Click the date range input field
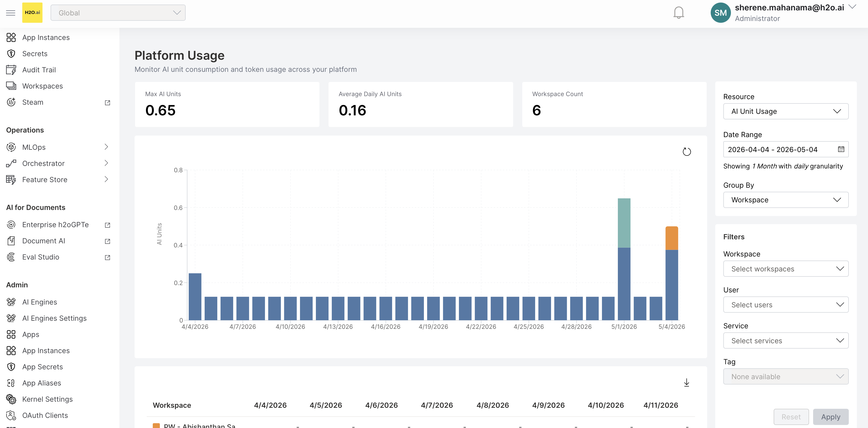 coord(786,149)
